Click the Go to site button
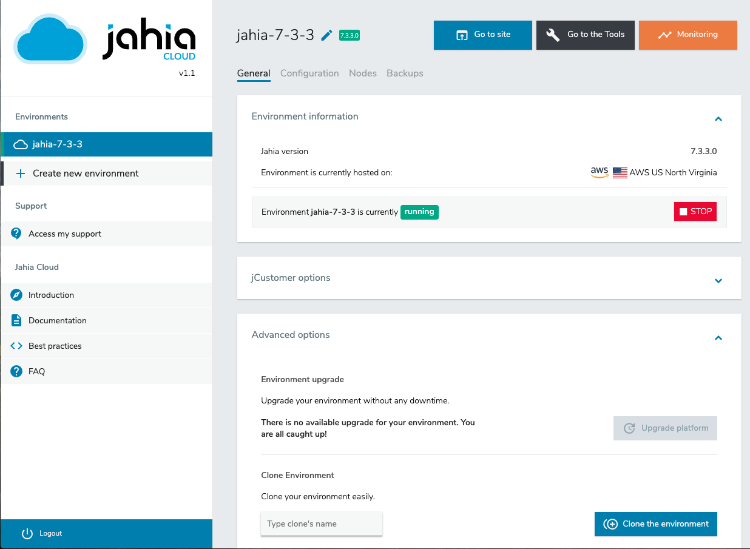The height and width of the screenshot is (549, 750). click(x=483, y=35)
